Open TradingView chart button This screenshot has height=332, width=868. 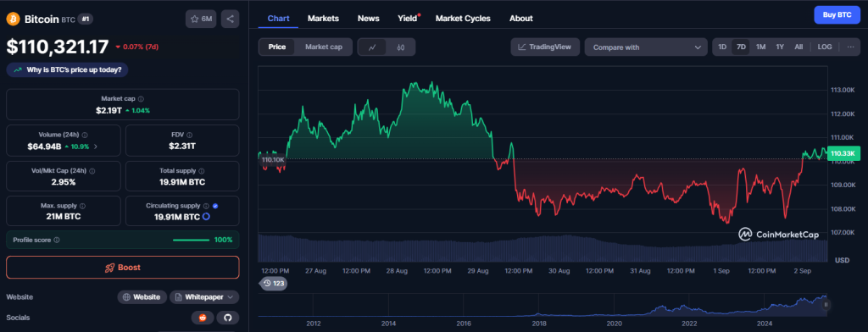(x=545, y=47)
